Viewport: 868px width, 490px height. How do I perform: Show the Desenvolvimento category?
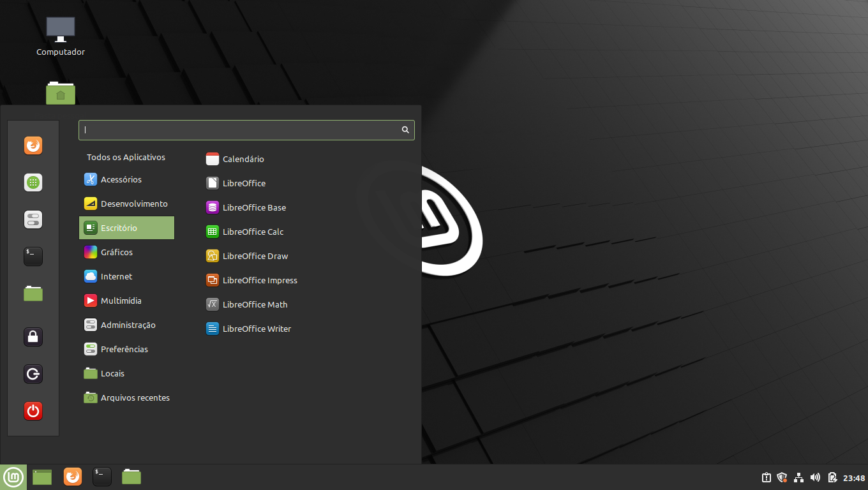click(126, 204)
